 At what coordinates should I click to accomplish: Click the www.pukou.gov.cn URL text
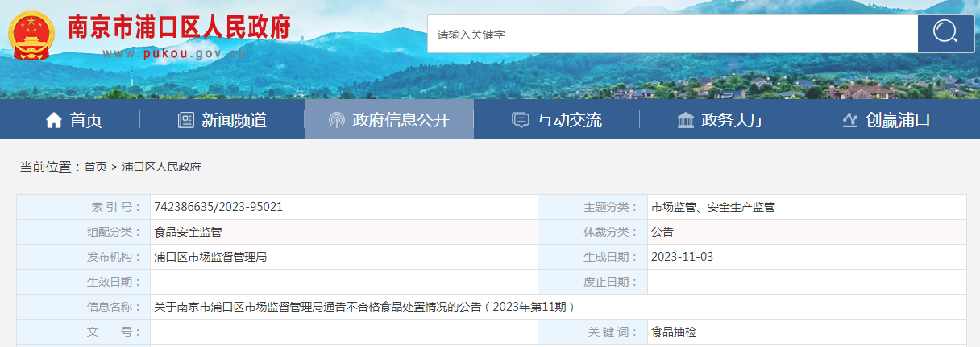tap(174, 54)
